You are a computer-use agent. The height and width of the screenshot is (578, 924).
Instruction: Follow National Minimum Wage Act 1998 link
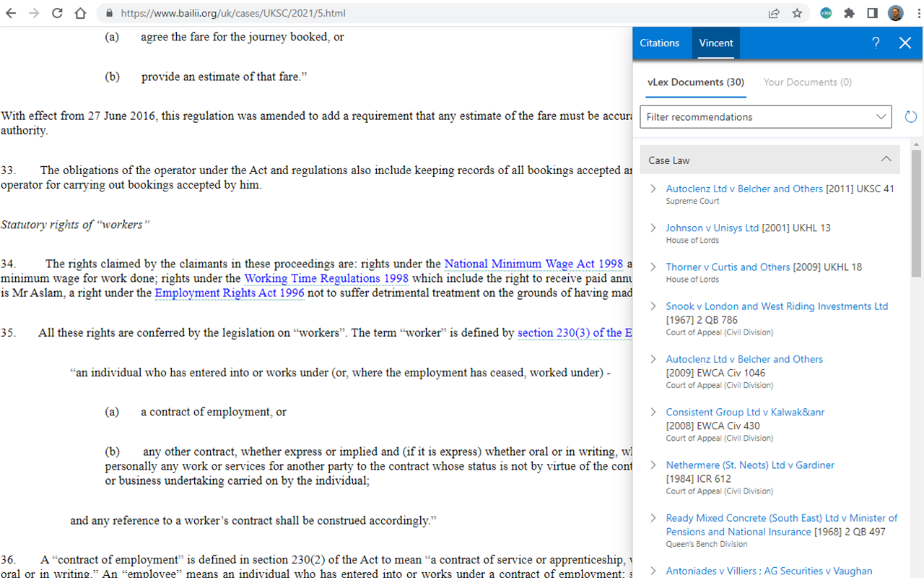pos(533,264)
